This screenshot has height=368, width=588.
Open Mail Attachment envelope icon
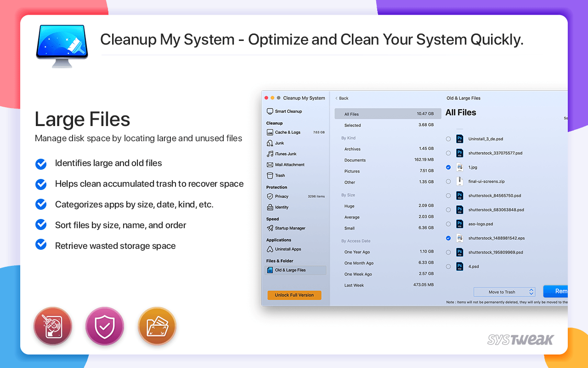click(x=270, y=165)
